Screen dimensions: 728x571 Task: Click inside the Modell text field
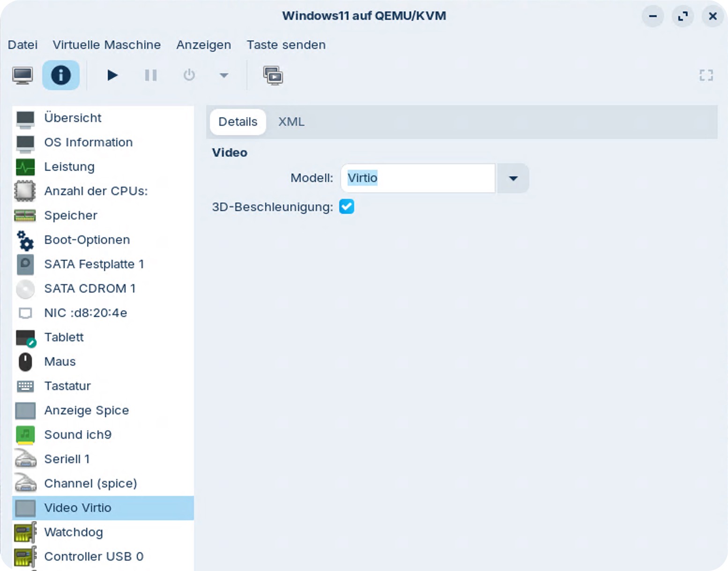click(417, 178)
